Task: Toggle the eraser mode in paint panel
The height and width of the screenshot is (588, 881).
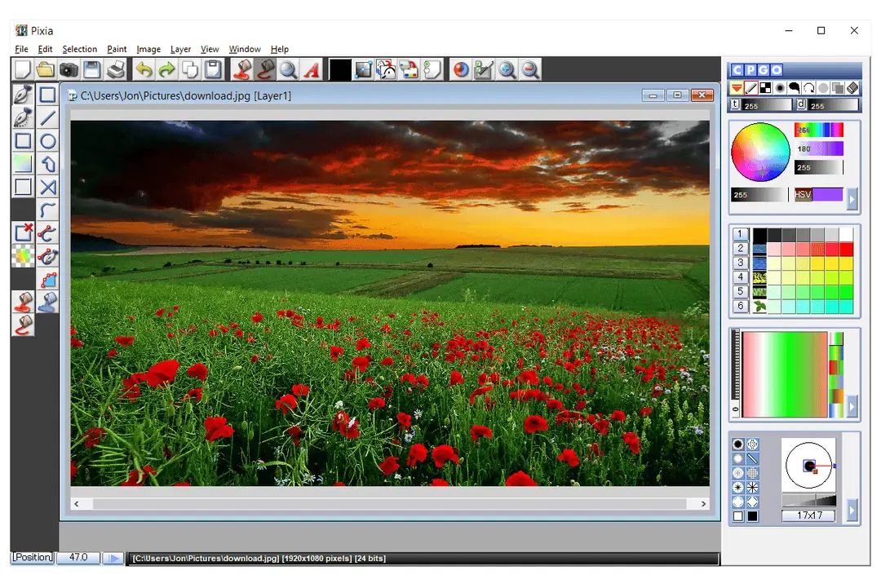Action: [x=852, y=88]
